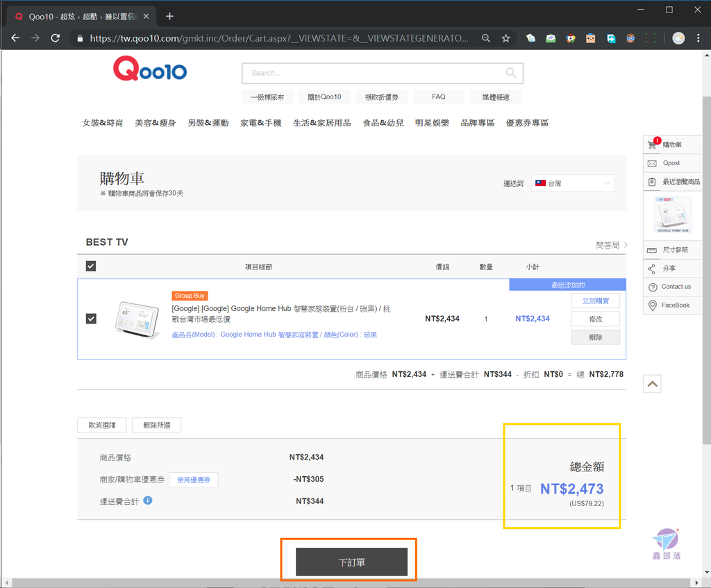
Task: Open recently viewed items icon
Action: (x=652, y=182)
